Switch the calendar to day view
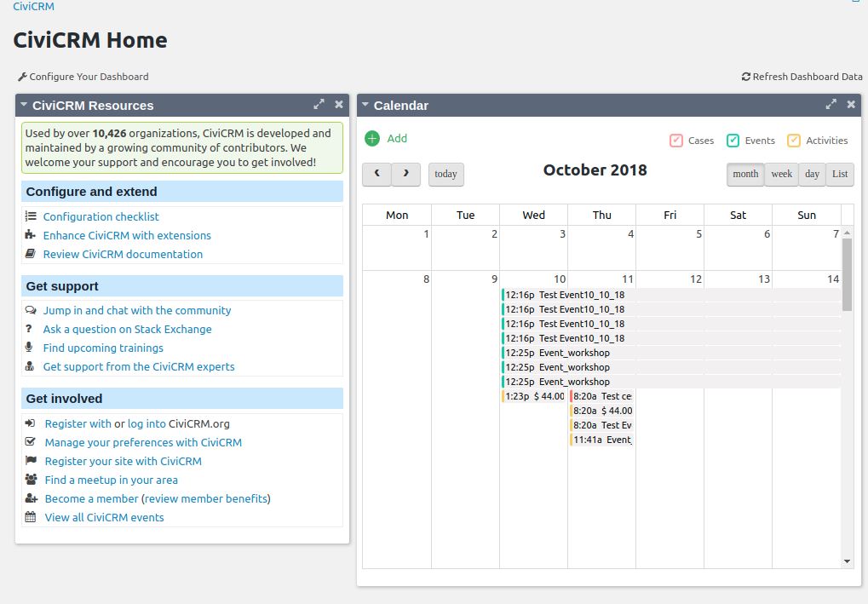The height and width of the screenshot is (604, 868). [x=812, y=175]
